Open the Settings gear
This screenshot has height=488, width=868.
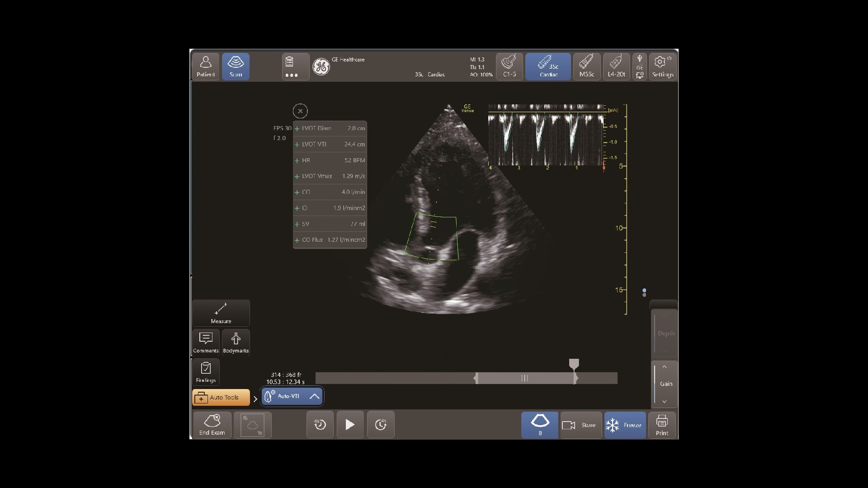663,67
